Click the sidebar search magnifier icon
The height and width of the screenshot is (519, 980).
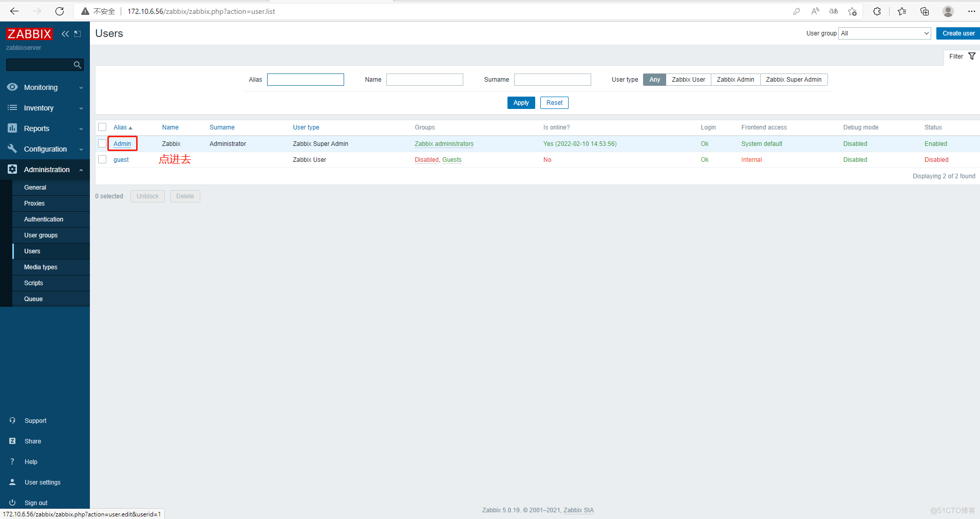tap(78, 65)
